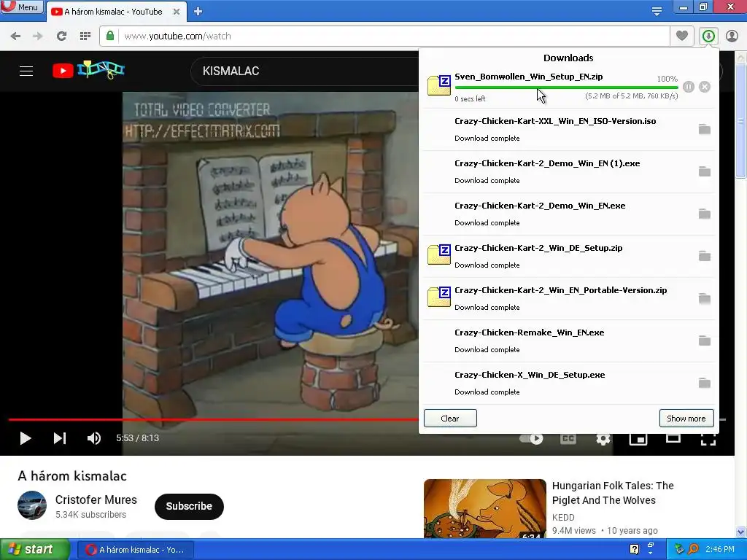Screen dimensions: 747x560
Task: Open the user account icon
Action: click(x=732, y=36)
